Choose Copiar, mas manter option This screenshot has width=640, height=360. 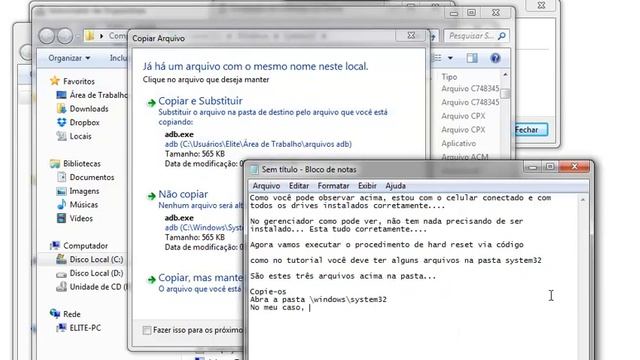(200, 278)
